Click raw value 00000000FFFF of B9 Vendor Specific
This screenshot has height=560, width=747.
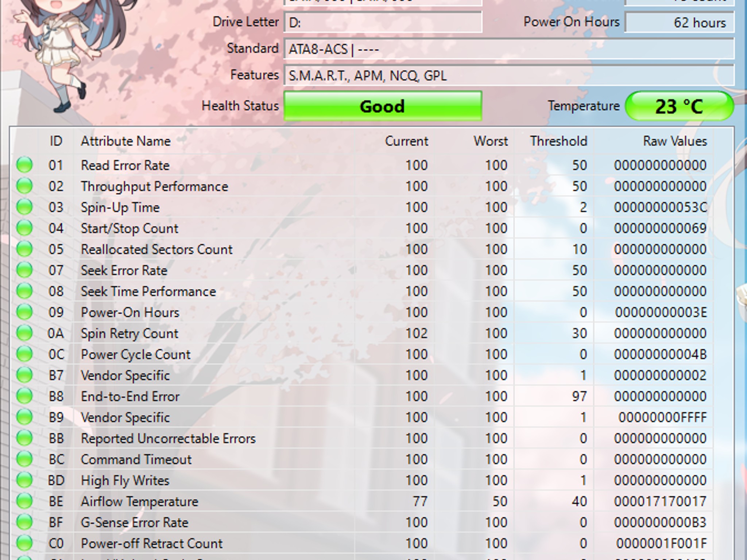663,417
